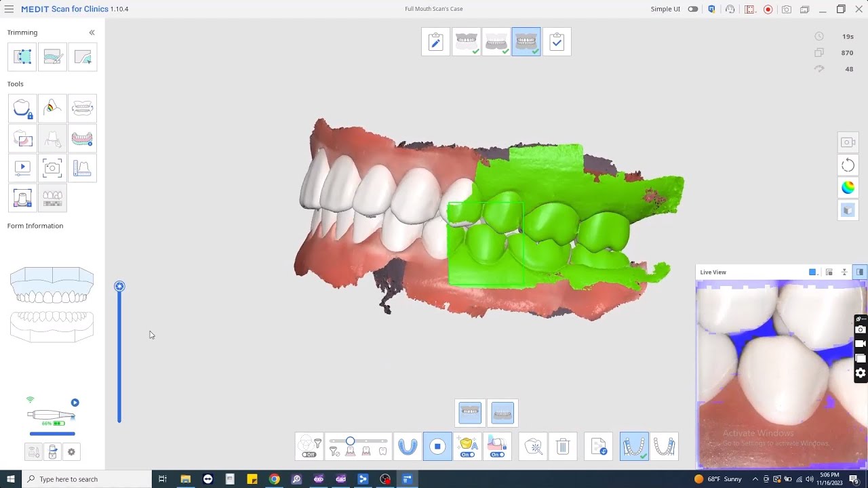The image size is (868, 488).
Task: Open the scanner tip management icon
Action: click(x=52, y=451)
